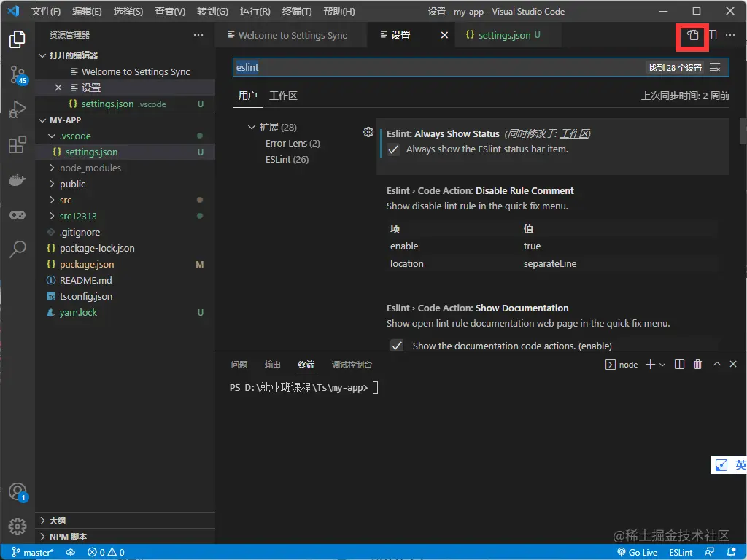The image size is (747, 560).
Task: Synchronize changes cloud icon in status bar
Action: point(70,553)
